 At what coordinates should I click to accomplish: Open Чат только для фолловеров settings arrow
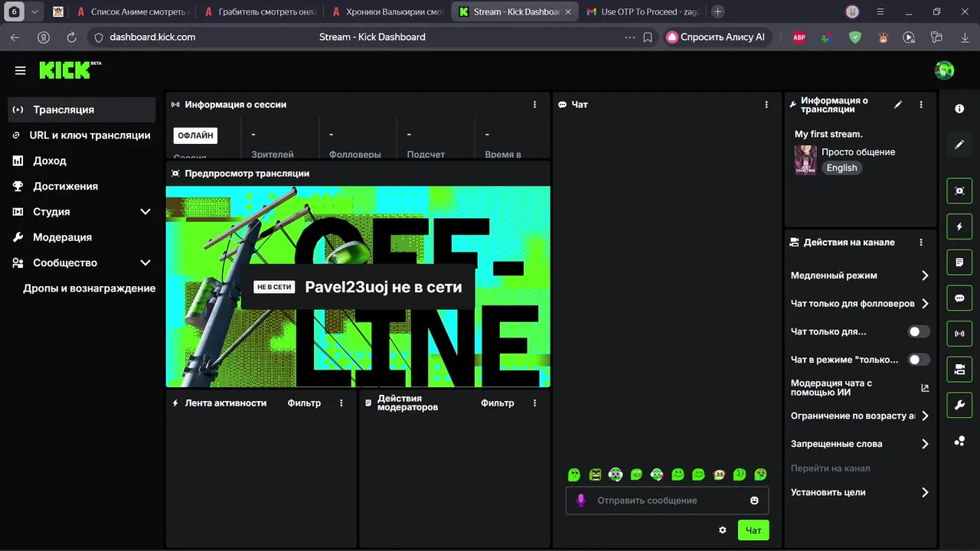pos(925,304)
